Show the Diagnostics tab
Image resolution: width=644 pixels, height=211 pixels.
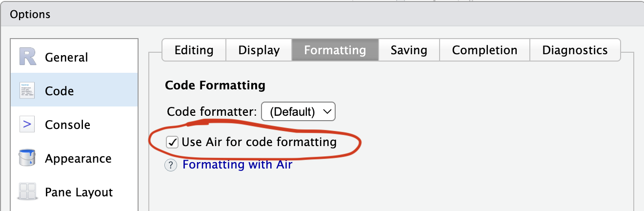[x=575, y=50]
